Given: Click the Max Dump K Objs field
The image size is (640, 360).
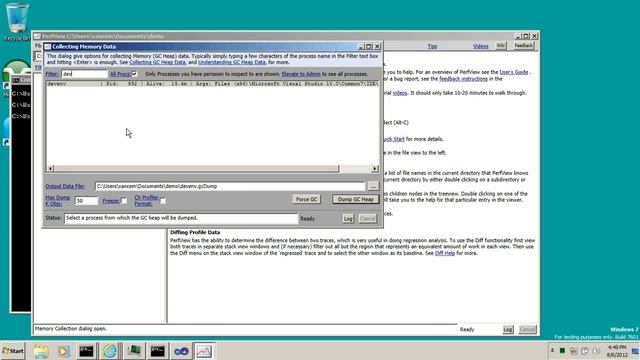Looking at the screenshot, I should 86,201.
